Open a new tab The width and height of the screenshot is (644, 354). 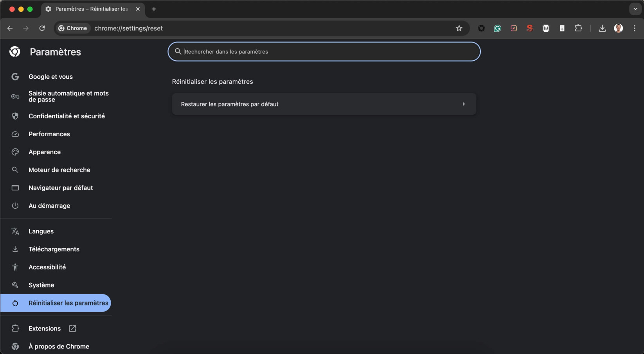coord(154,9)
